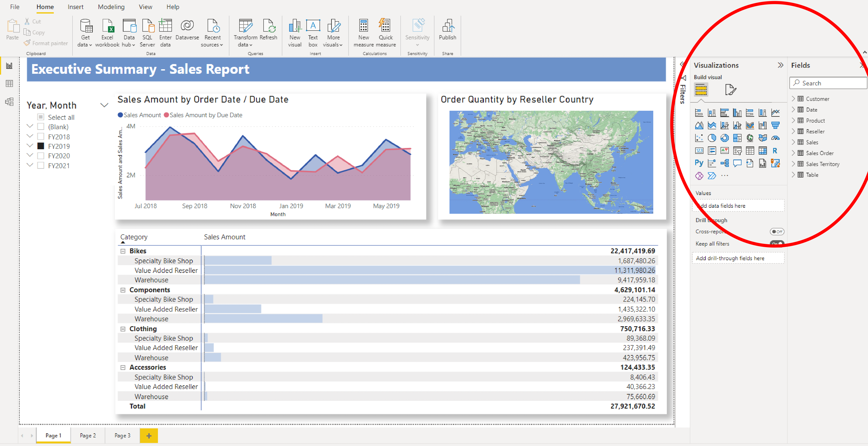This screenshot has height=446, width=868.
Task: Collapse the Bikes category row
Action: (123, 251)
